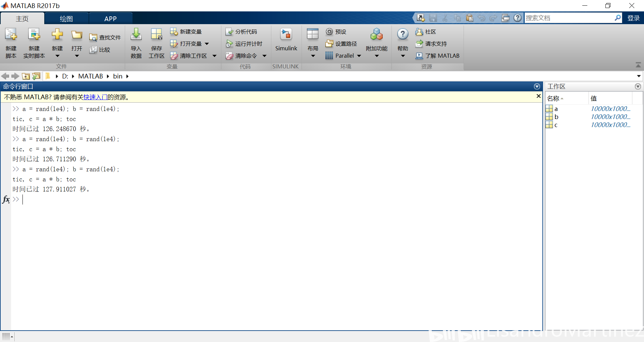Open Workspace panel actions menu
The image size is (644, 342).
(638, 87)
